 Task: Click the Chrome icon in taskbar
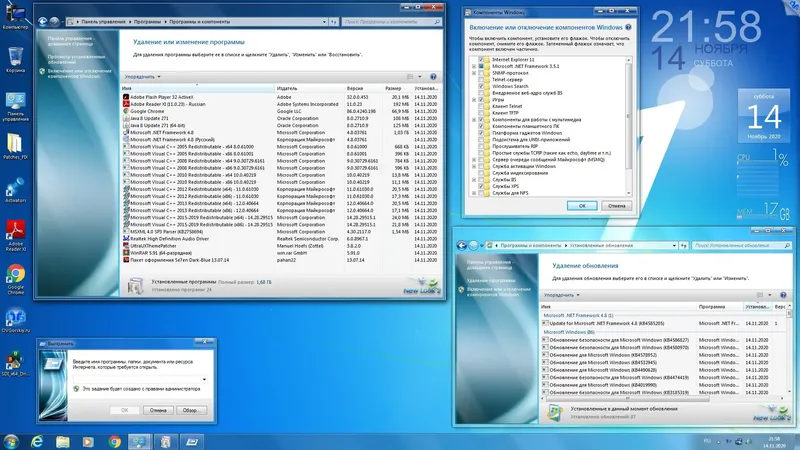[x=114, y=441]
